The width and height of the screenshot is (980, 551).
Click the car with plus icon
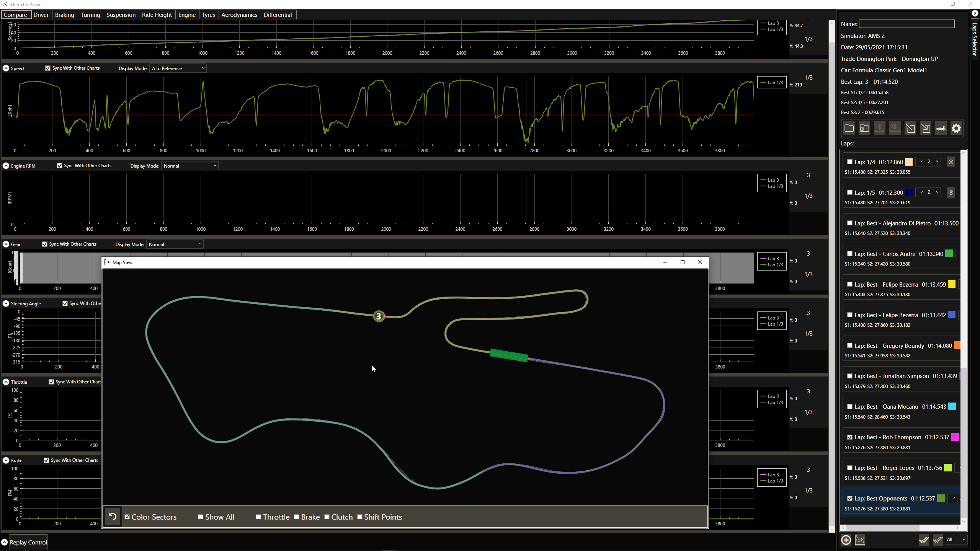coord(941,128)
